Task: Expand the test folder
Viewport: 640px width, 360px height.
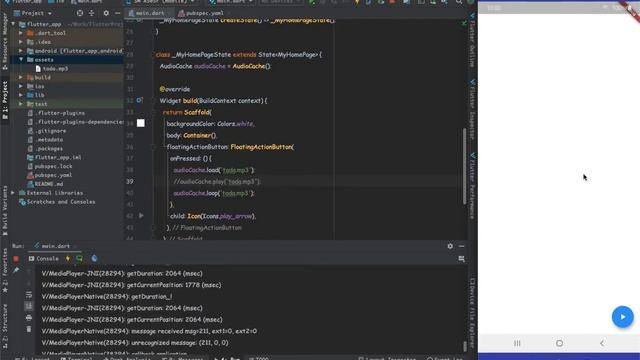Action: click(x=21, y=104)
